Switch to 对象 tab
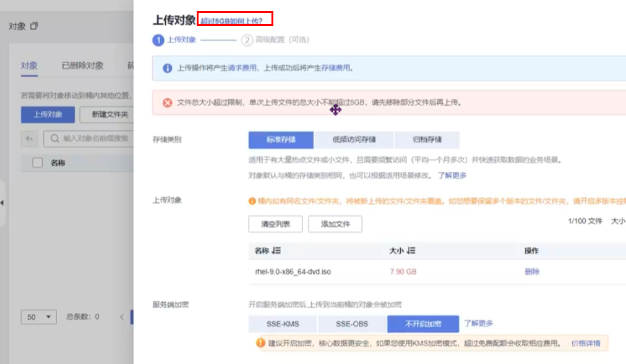The image size is (626, 364). point(29,66)
